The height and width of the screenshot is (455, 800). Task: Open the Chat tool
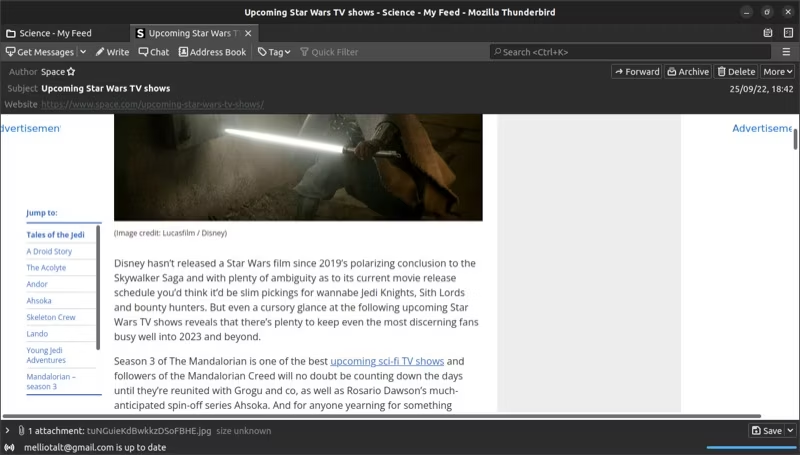pyautogui.click(x=154, y=52)
